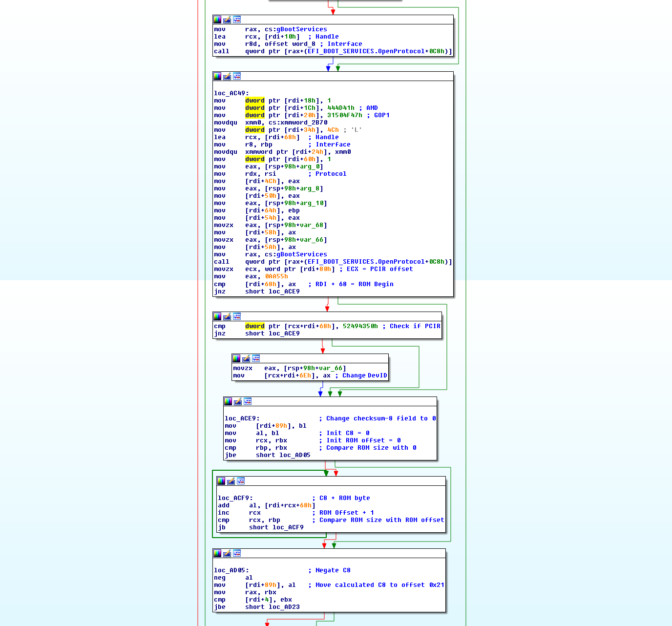Click '; Compare ROM size with 0' comment
Image resolution: width=672 pixels, height=626 pixels.
point(368,448)
